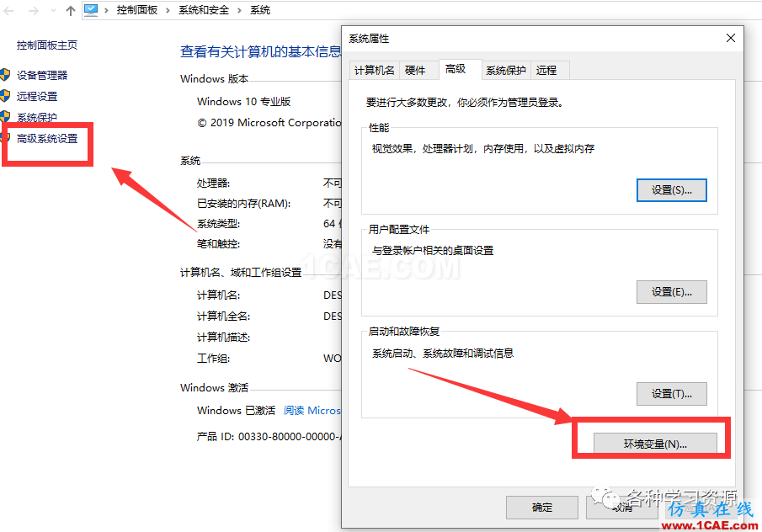Click 系统类型: label

pos(218,224)
